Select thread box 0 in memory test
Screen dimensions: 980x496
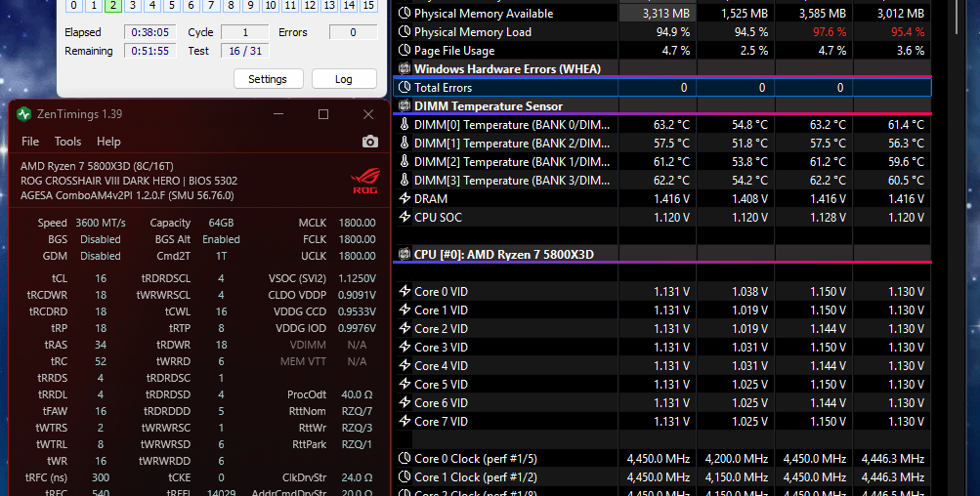coord(73,6)
